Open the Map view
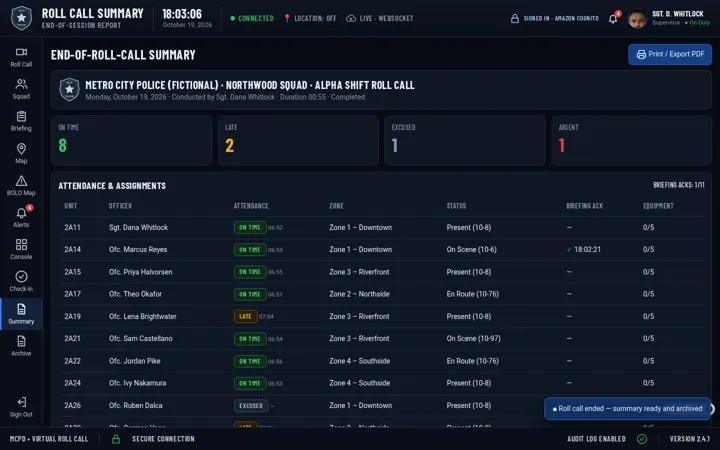720x450 pixels. (x=21, y=153)
